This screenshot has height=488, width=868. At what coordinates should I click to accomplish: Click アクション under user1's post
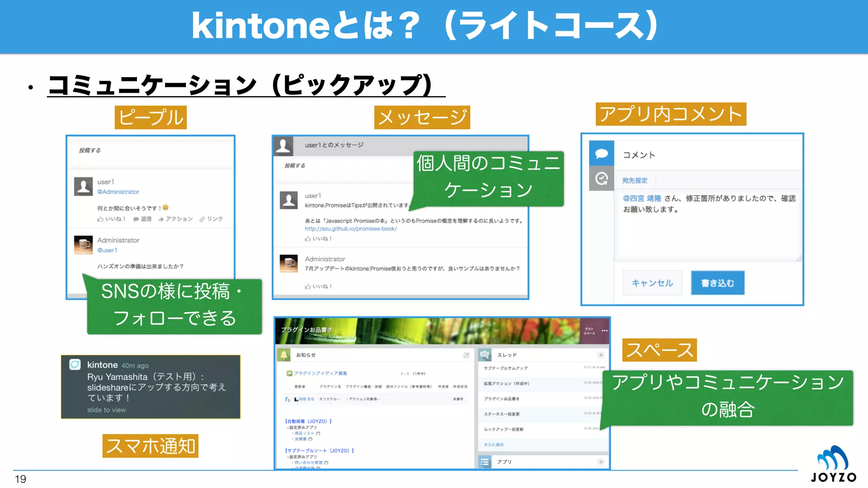(175, 219)
